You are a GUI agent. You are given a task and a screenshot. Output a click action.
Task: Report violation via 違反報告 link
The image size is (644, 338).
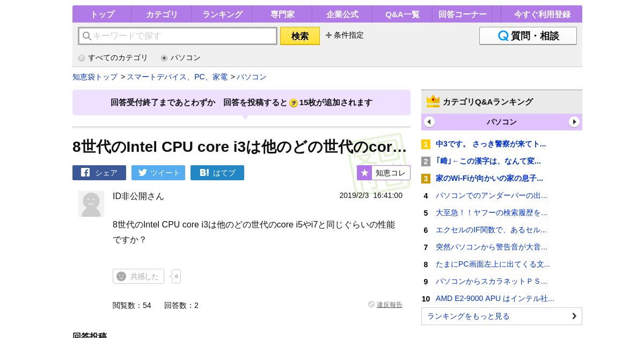389,305
